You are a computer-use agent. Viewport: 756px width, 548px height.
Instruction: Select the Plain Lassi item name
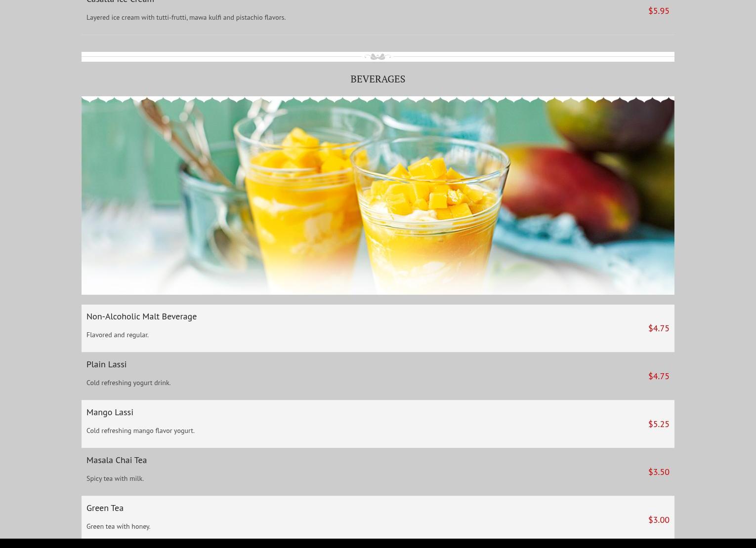tap(106, 364)
